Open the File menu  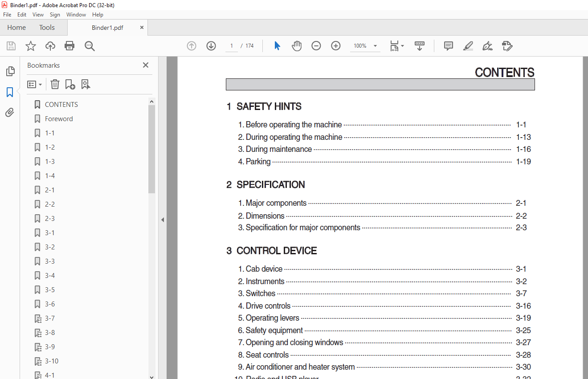(x=7, y=15)
